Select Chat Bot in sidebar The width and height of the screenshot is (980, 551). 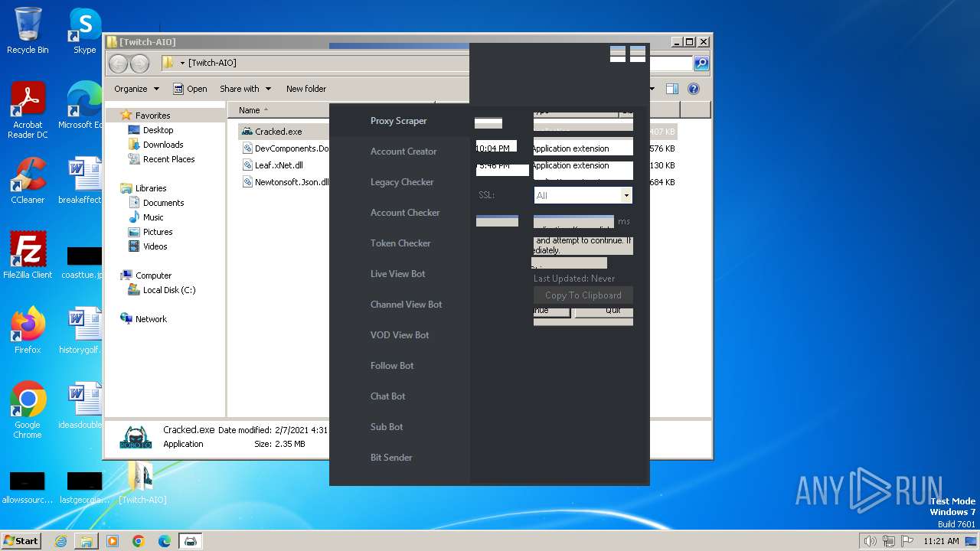pyautogui.click(x=388, y=396)
